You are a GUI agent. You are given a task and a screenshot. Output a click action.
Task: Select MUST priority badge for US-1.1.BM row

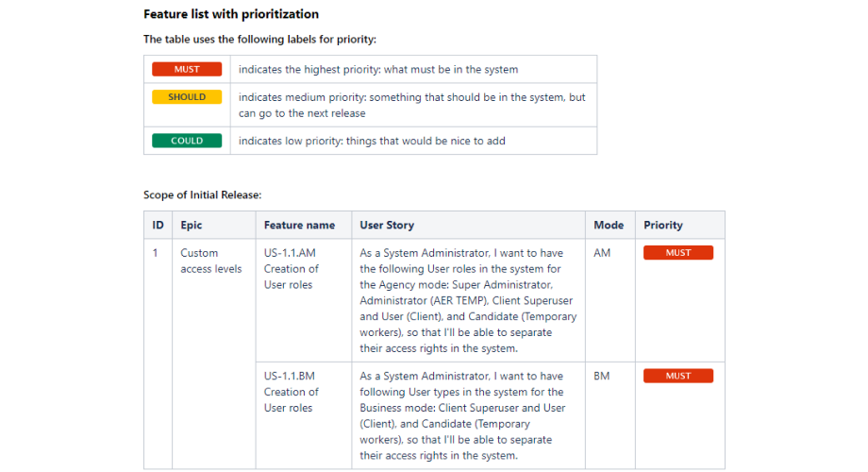pos(678,376)
